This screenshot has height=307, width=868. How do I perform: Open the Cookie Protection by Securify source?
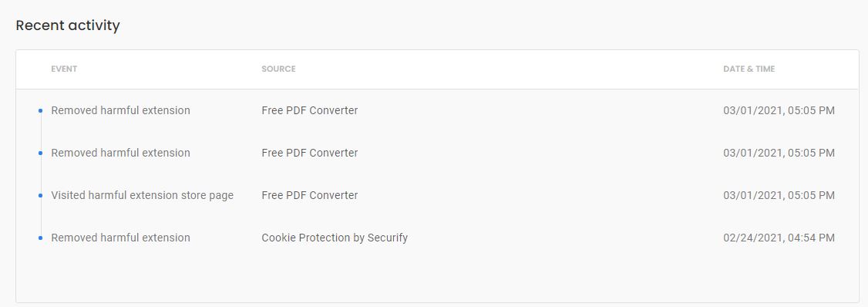335,237
